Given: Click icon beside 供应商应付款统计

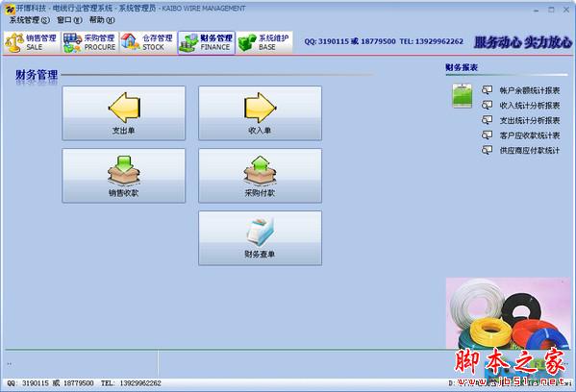Looking at the screenshot, I should coord(487,150).
